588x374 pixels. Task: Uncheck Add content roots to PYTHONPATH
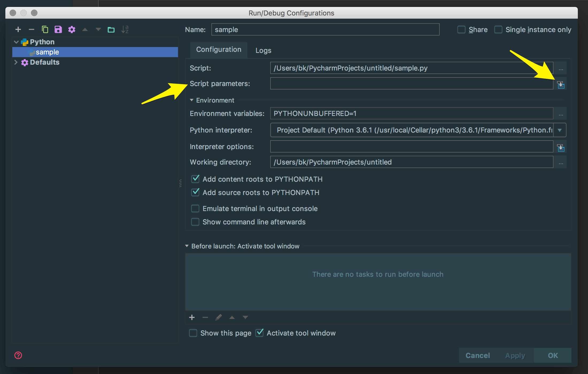(195, 179)
